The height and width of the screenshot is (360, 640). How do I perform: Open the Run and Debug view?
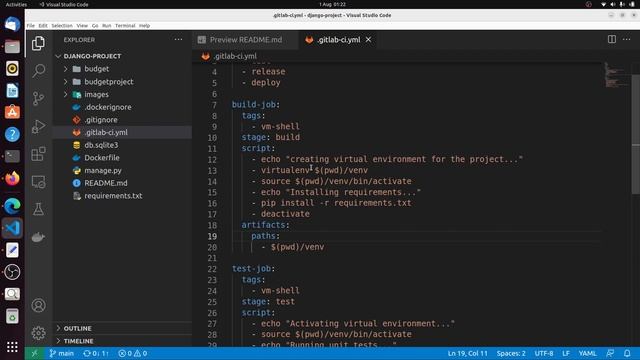coord(38,126)
